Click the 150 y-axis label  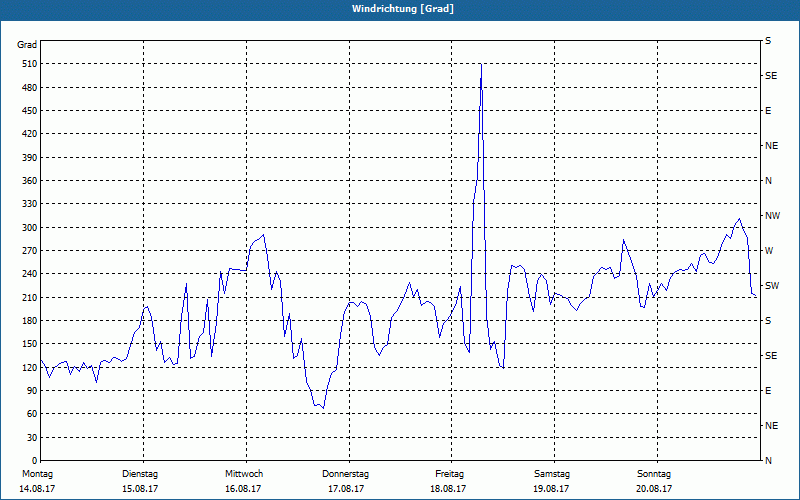tap(30, 344)
